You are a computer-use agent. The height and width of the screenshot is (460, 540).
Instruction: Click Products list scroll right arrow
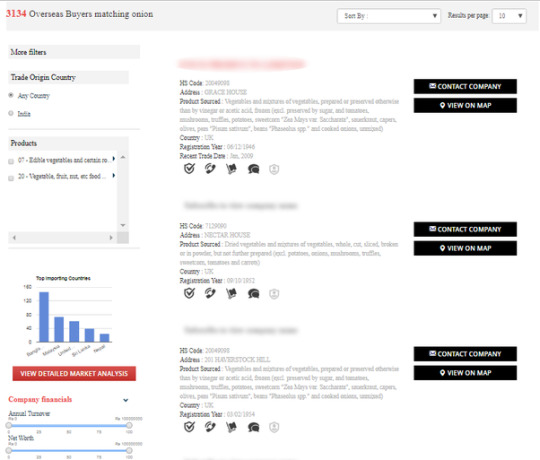111,238
